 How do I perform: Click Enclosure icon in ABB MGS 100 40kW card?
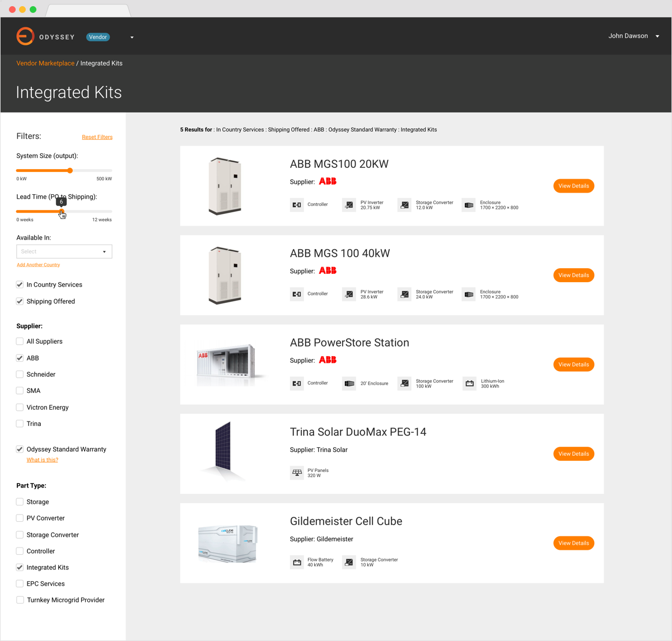point(469,294)
